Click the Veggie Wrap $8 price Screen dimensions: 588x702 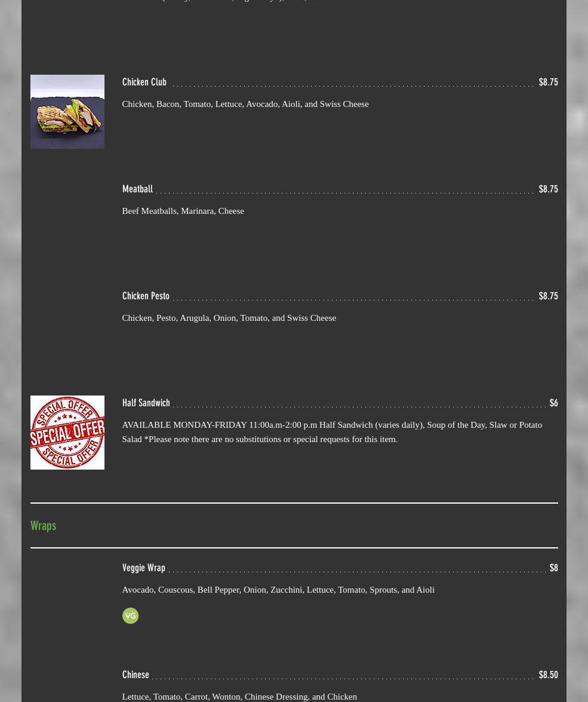[553, 568]
